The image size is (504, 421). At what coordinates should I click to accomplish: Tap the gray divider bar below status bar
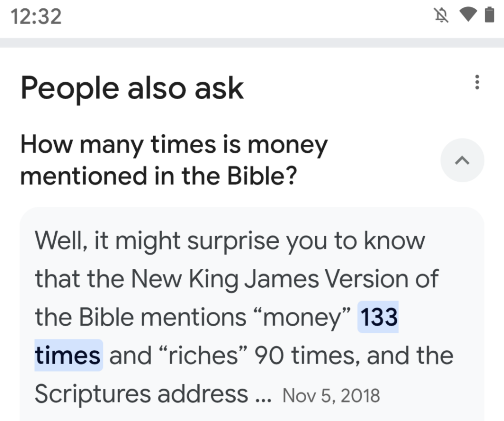pyautogui.click(x=252, y=43)
